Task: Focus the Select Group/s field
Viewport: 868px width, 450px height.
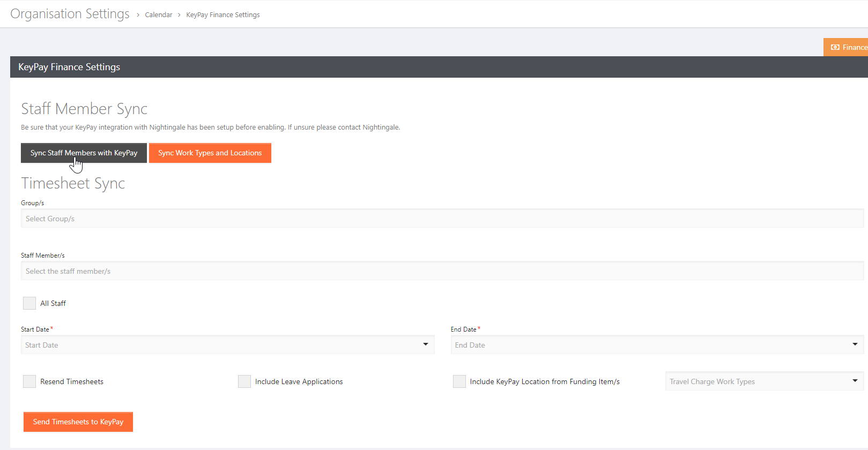Action: point(442,219)
